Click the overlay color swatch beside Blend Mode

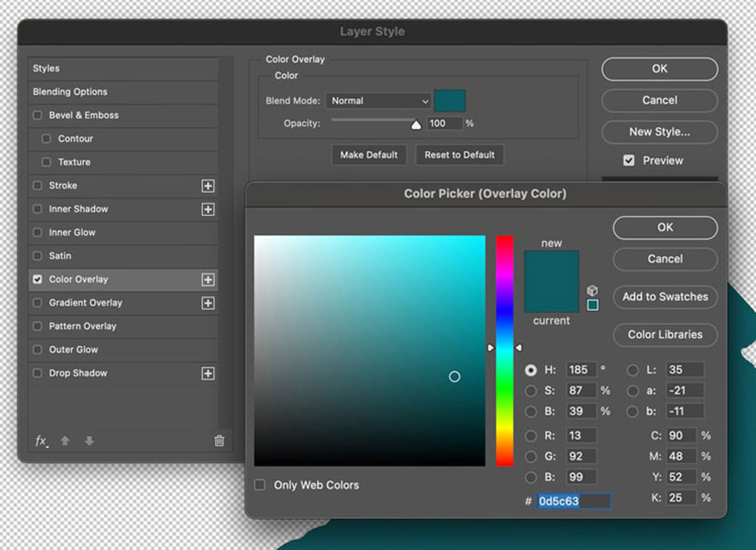click(x=449, y=101)
